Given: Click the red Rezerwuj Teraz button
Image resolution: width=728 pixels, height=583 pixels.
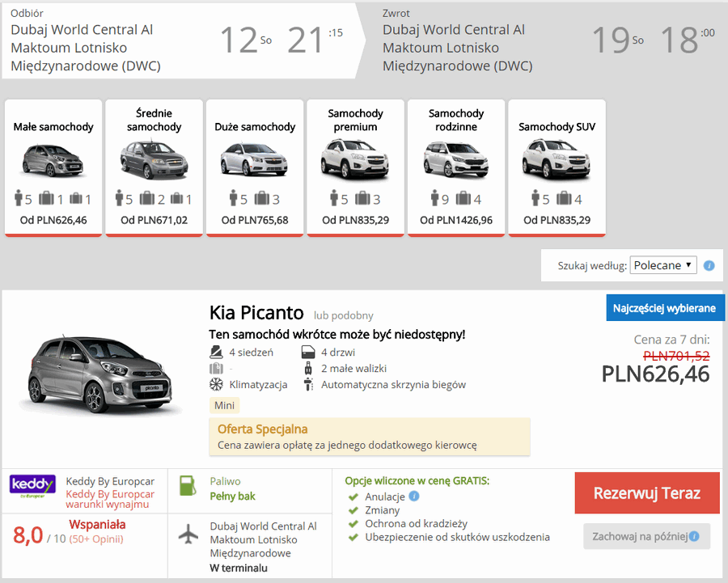Looking at the screenshot, I should click(647, 493).
